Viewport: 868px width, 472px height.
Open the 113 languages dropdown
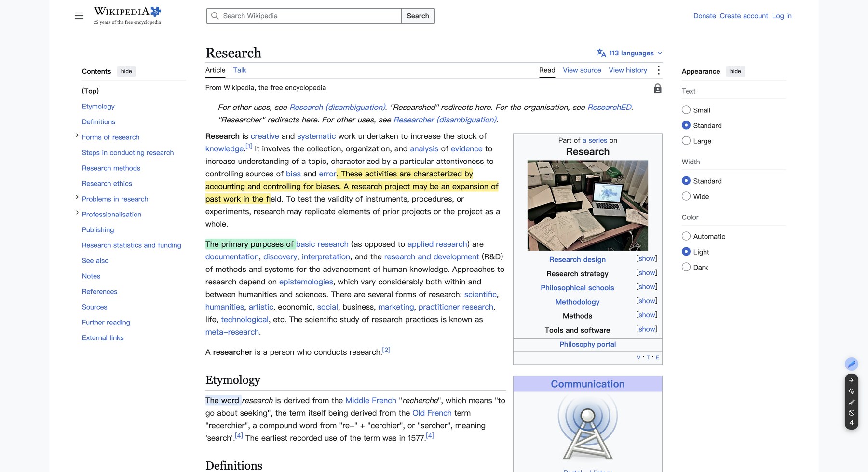[x=629, y=53]
